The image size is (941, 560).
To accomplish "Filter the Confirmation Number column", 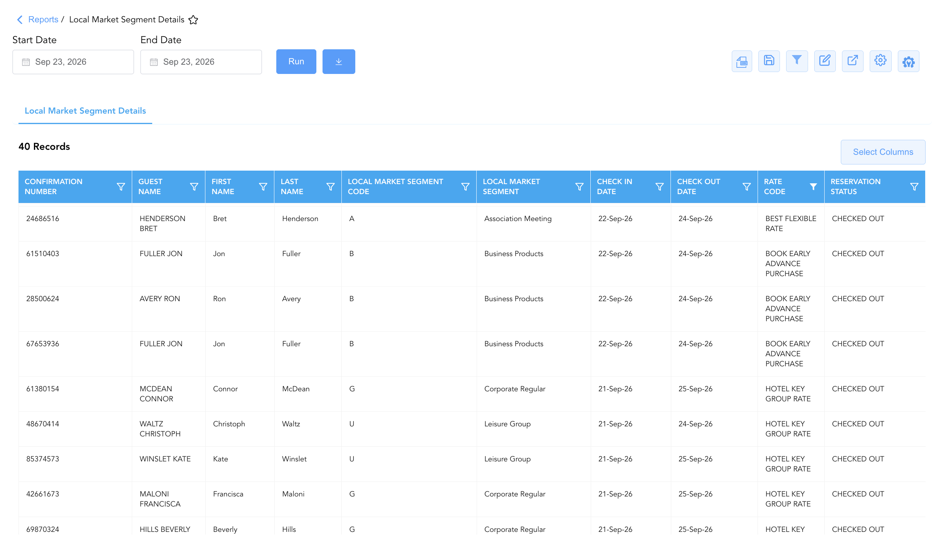I will pyautogui.click(x=121, y=187).
